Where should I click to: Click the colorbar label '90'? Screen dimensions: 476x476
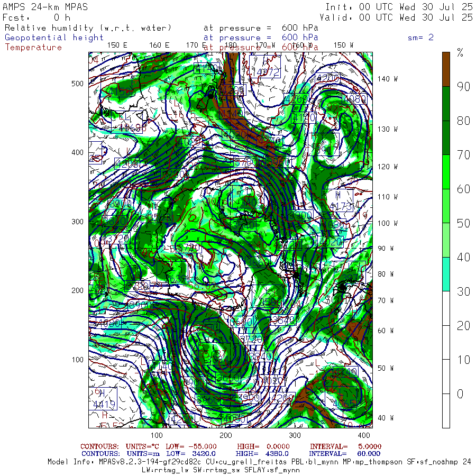pos(463,87)
